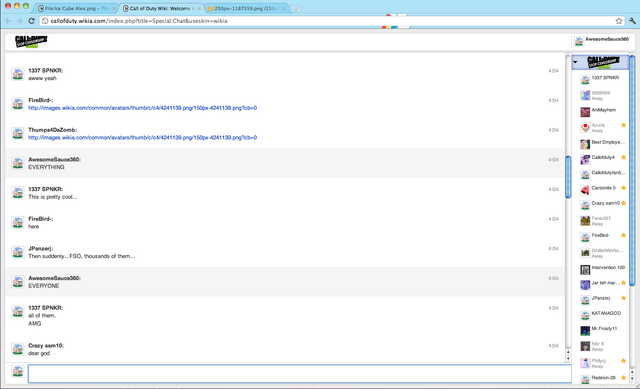
Task: Click AniMayhem avatar in user list
Action: [585, 111]
